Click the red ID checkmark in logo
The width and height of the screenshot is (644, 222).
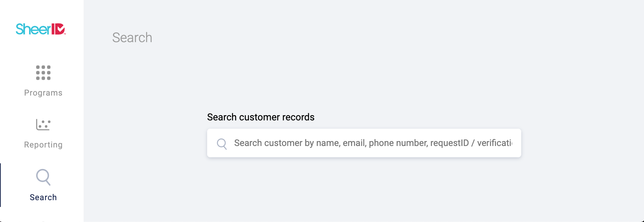click(x=58, y=29)
